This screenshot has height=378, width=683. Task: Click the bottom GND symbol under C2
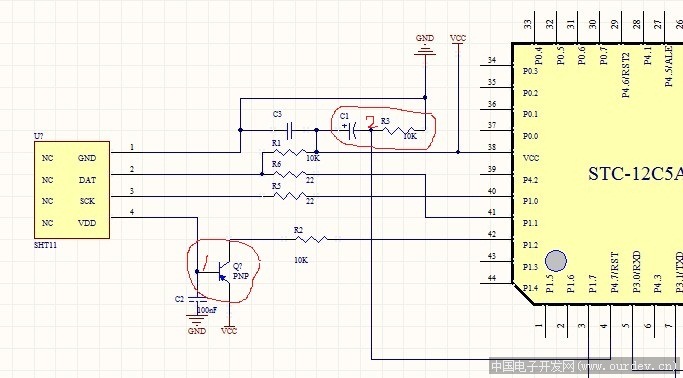[197, 324]
